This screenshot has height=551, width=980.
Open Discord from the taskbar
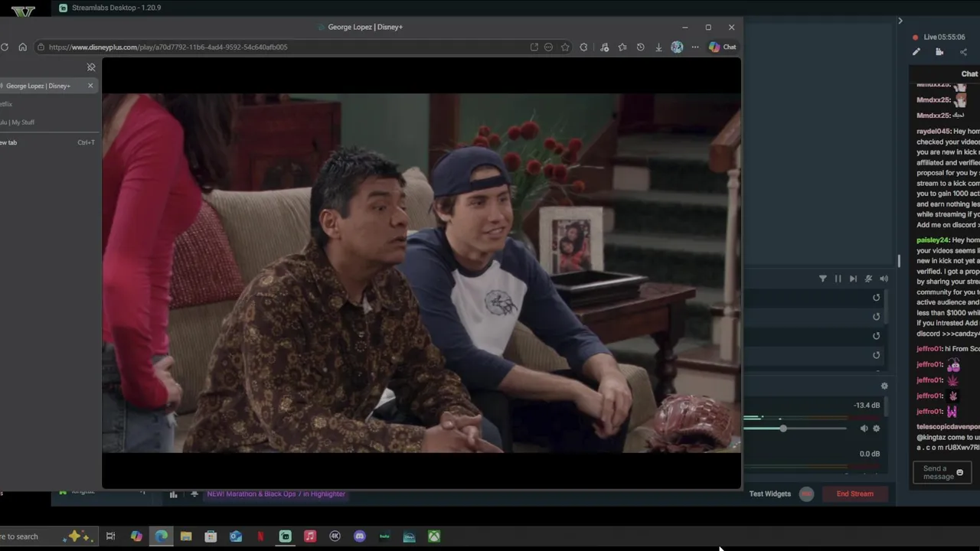click(x=360, y=536)
